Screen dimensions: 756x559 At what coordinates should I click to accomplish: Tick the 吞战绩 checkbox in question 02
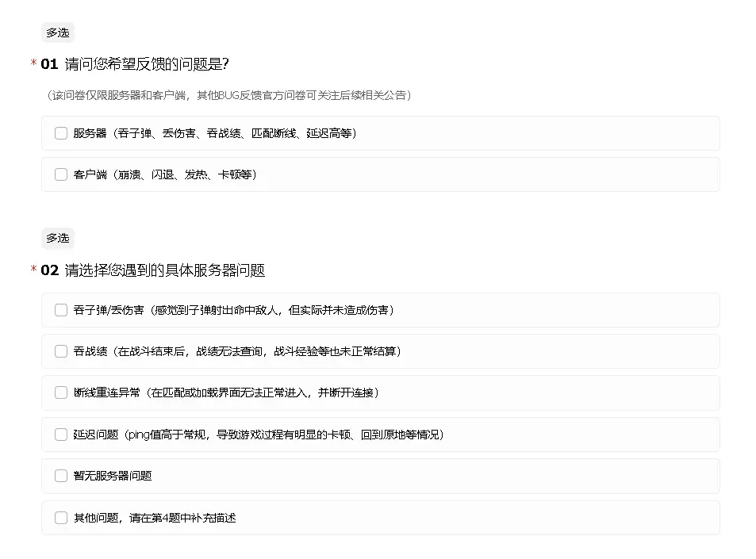point(61,351)
